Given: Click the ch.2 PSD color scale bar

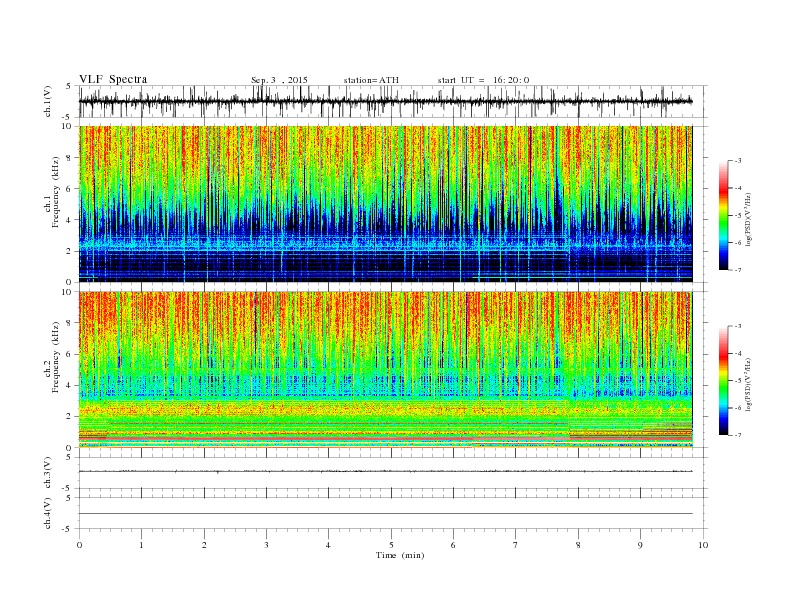Looking at the screenshot, I should pyautogui.click(x=723, y=381).
